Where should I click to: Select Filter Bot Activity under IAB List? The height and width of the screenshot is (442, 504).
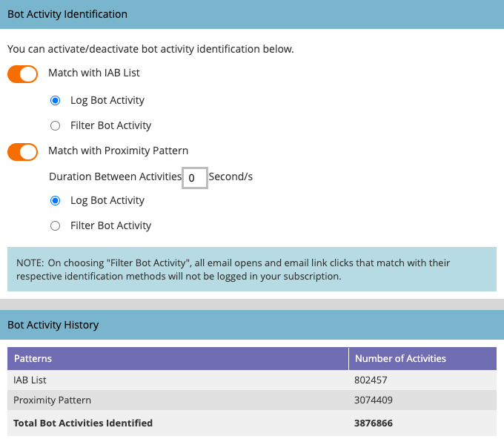pos(55,125)
